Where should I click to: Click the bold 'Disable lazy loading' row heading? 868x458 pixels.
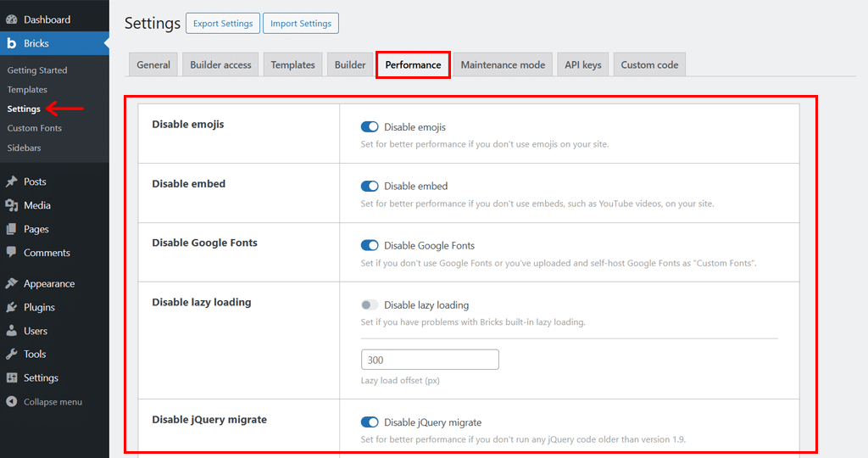pyautogui.click(x=202, y=303)
